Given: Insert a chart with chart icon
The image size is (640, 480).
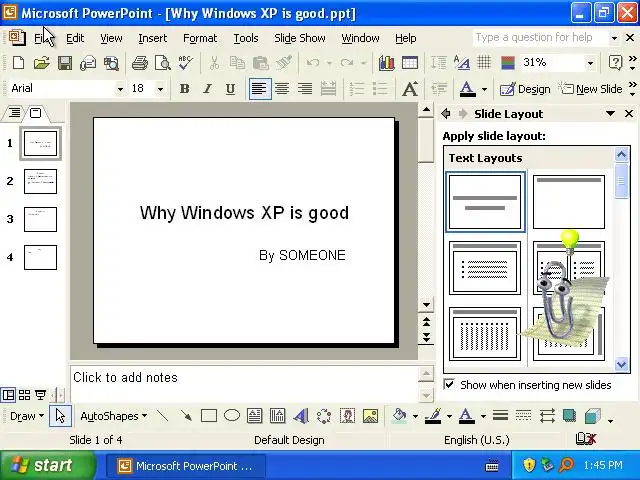Looking at the screenshot, I should (x=386, y=63).
